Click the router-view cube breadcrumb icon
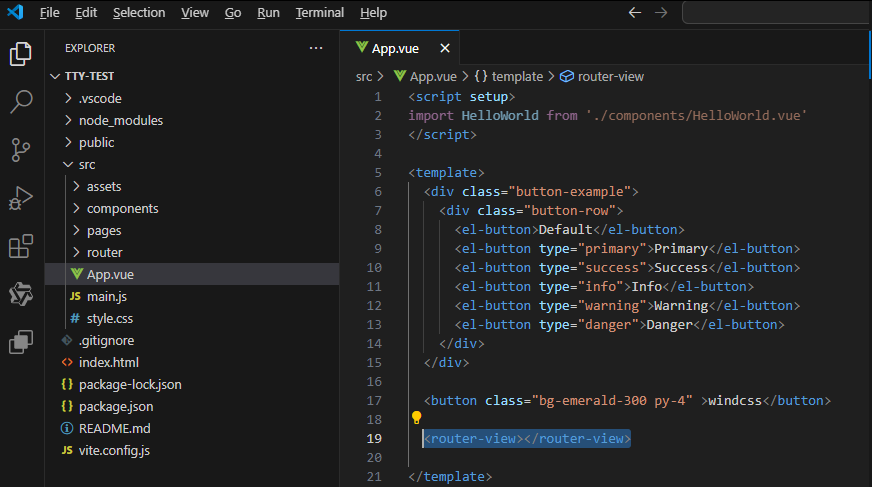The height and width of the screenshot is (487, 872). [x=567, y=76]
